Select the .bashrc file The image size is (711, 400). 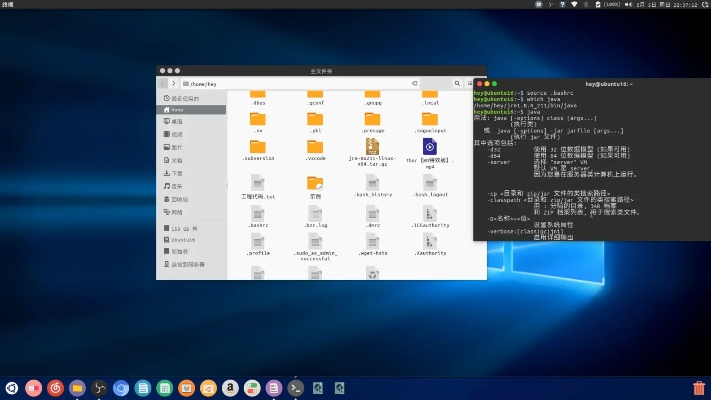[x=258, y=217]
